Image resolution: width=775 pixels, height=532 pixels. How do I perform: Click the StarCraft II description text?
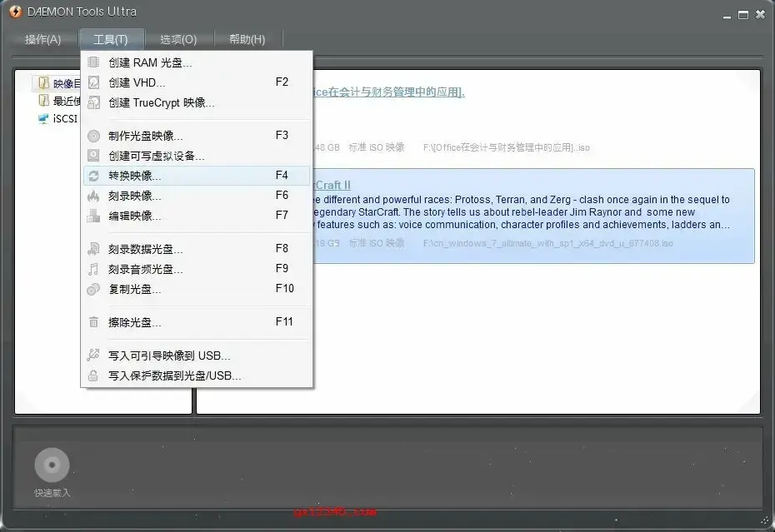(521, 212)
